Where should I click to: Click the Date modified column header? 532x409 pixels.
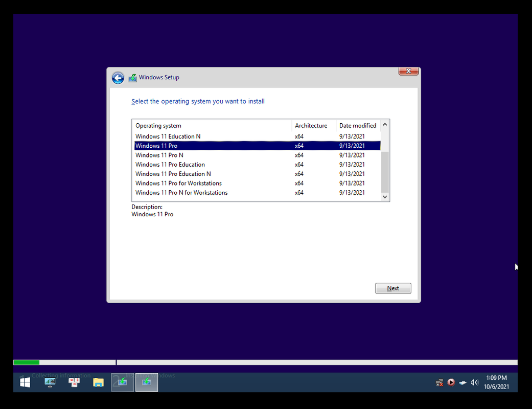click(x=358, y=126)
